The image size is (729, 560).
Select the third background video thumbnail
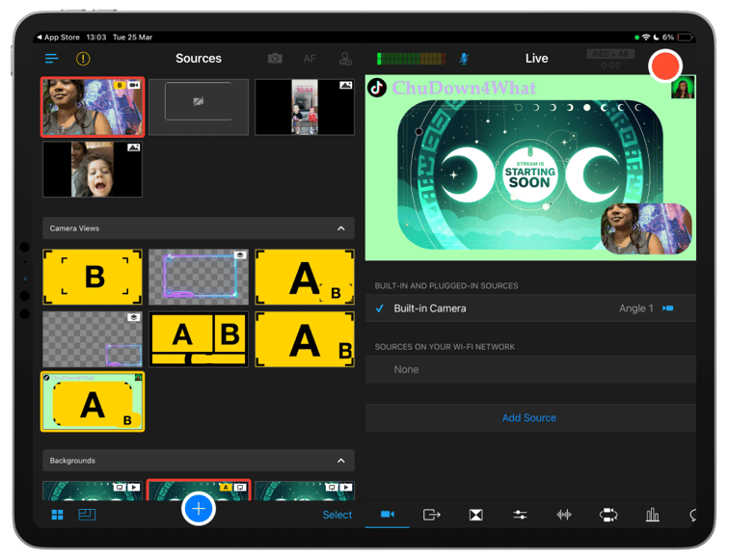pos(305,491)
